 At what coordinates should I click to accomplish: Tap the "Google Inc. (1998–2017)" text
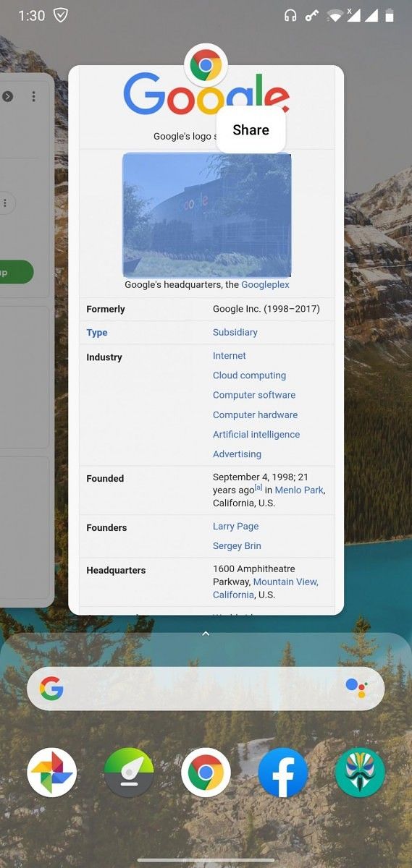click(x=266, y=309)
